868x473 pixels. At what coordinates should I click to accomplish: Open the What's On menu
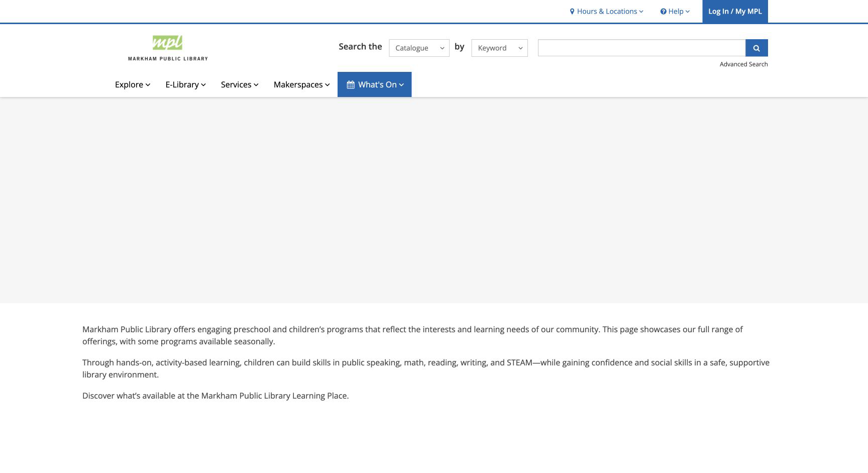[375, 85]
